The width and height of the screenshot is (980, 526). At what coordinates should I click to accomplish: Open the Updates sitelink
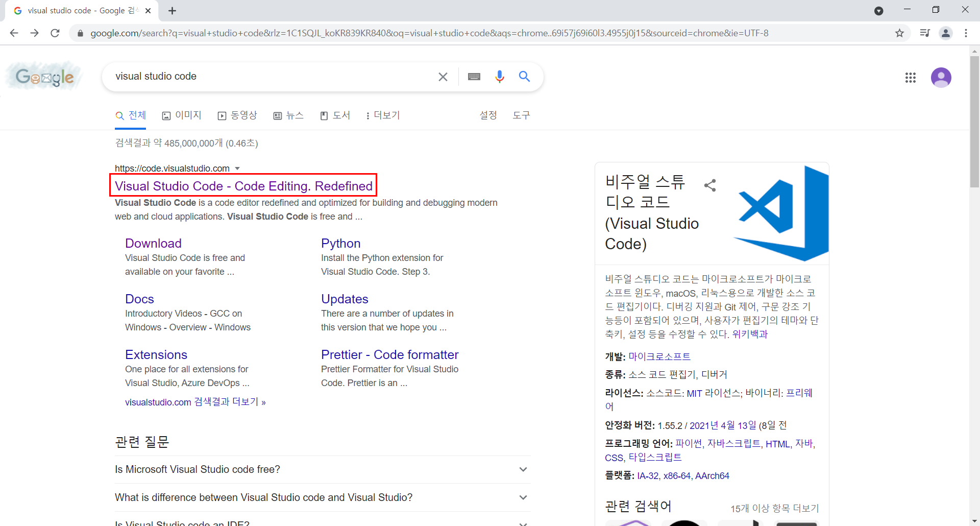(x=345, y=299)
